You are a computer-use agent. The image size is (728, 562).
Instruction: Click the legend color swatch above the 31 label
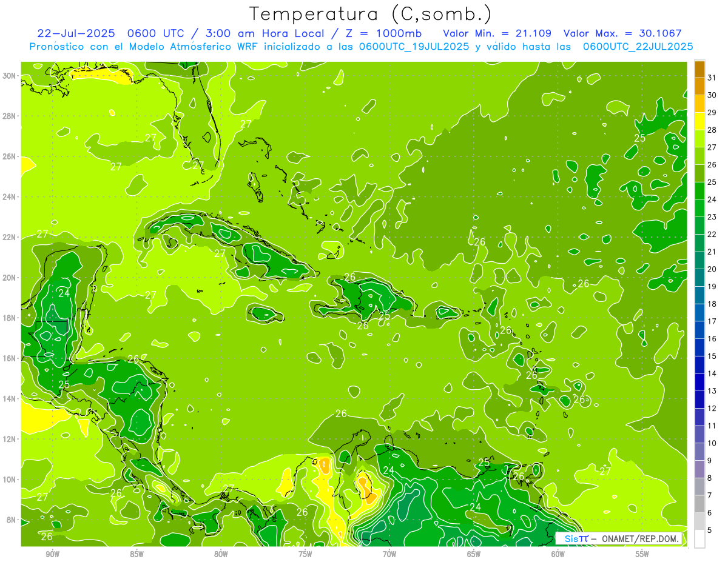point(699,69)
